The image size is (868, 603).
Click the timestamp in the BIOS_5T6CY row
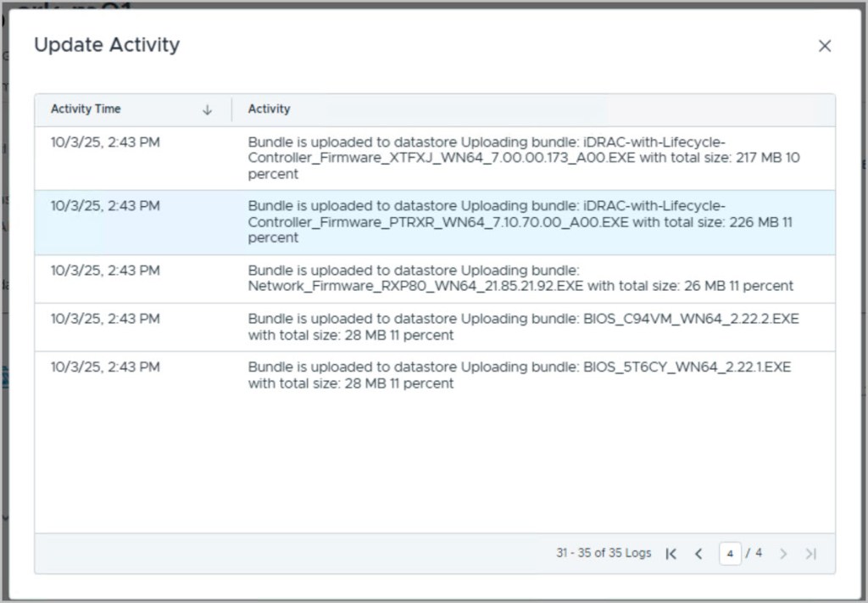tap(105, 367)
